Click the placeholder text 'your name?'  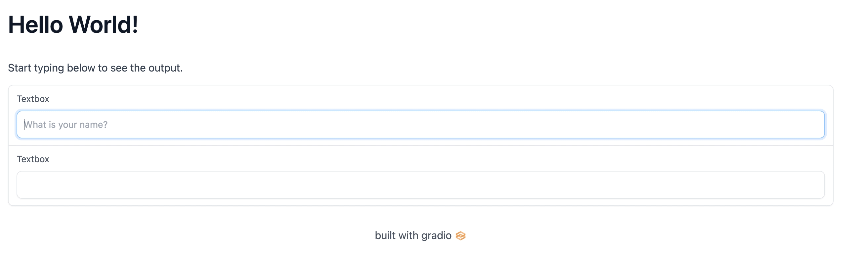[x=83, y=125]
